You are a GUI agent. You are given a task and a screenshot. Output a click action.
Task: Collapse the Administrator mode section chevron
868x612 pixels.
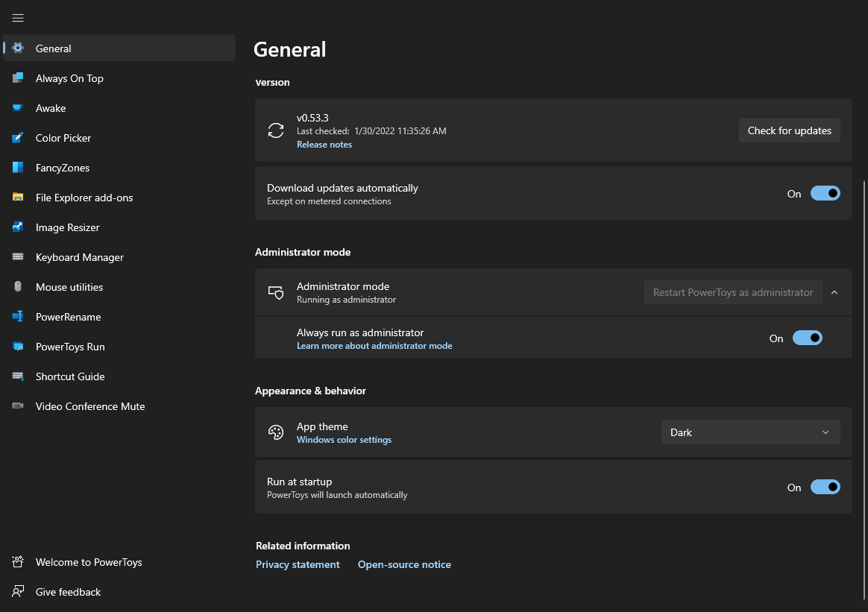pos(834,291)
